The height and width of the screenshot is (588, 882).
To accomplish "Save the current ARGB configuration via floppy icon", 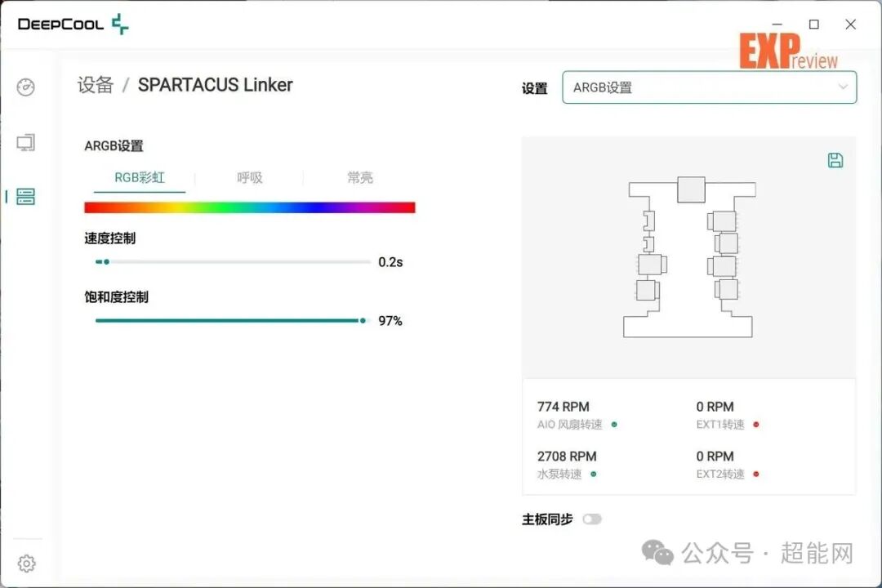I will [x=835, y=160].
